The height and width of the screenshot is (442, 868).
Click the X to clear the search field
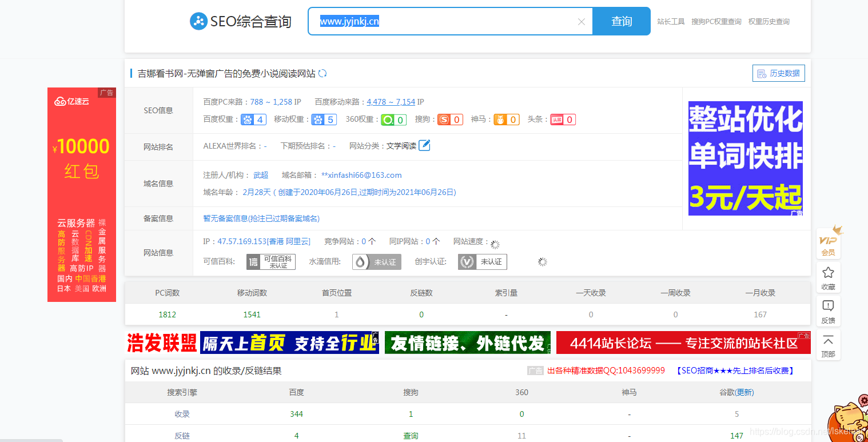[x=582, y=21]
